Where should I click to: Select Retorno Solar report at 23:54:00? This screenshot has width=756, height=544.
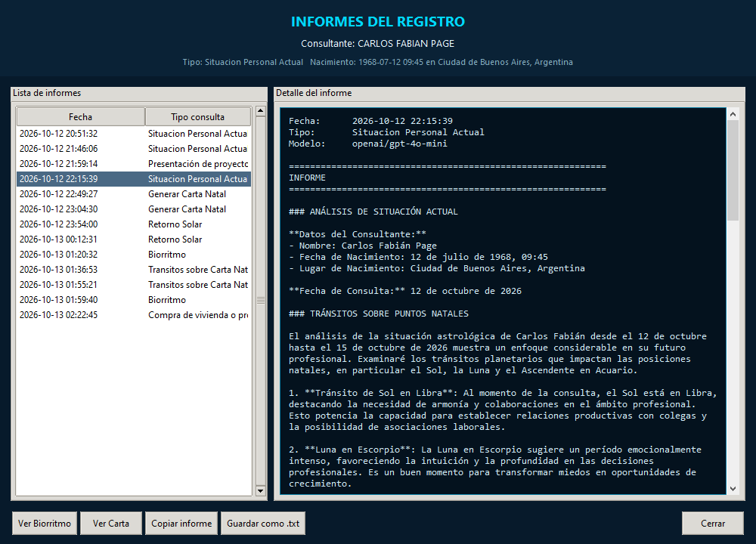(x=134, y=224)
